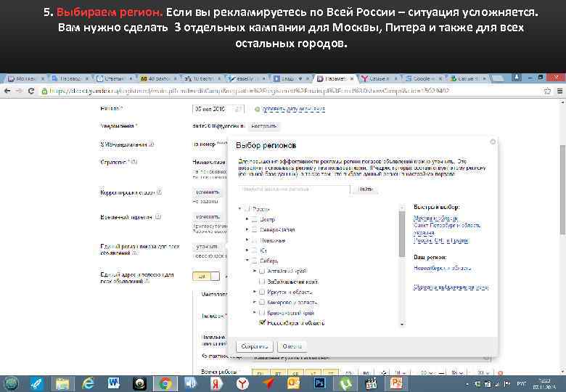
Task: Switch to the '40 factors' browser tab
Action: tap(158, 78)
